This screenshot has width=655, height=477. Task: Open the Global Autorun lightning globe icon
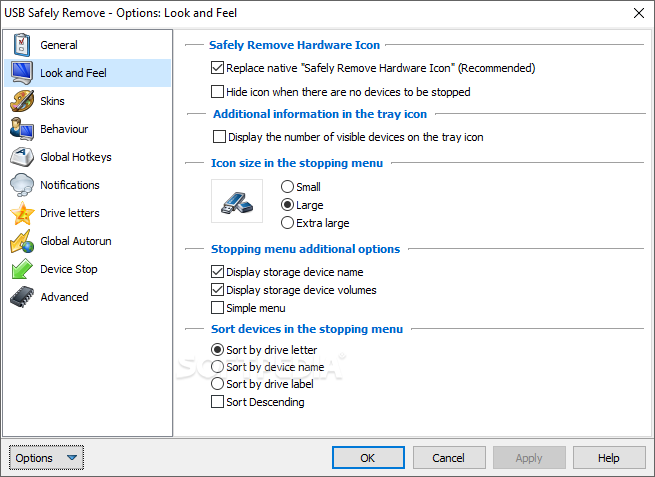[x=22, y=241]
